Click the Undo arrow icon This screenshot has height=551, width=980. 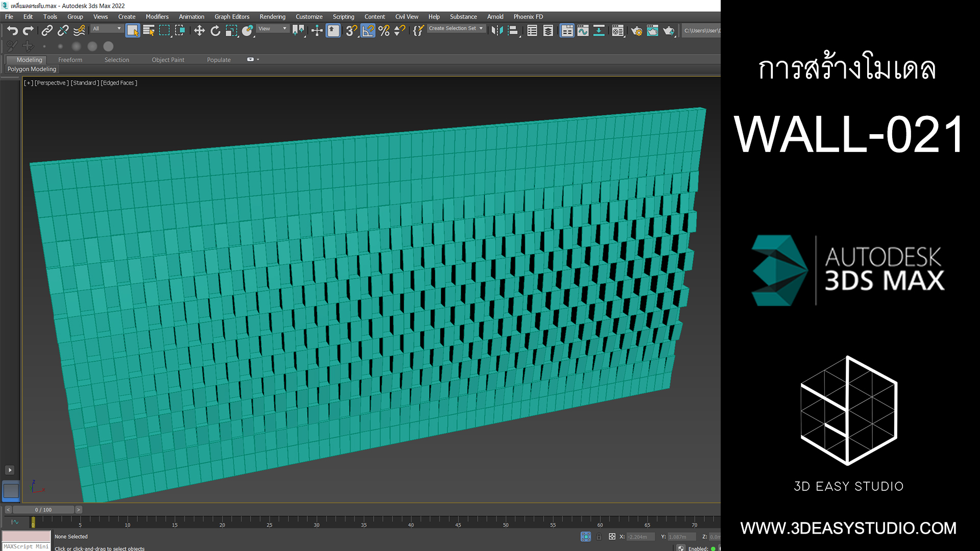[x=12, y=31]
